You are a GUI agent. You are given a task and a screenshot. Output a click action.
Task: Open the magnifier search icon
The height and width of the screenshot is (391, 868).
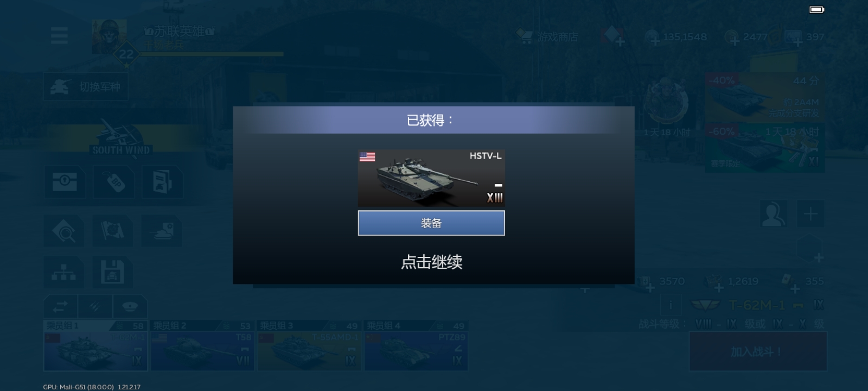point(64,231)
